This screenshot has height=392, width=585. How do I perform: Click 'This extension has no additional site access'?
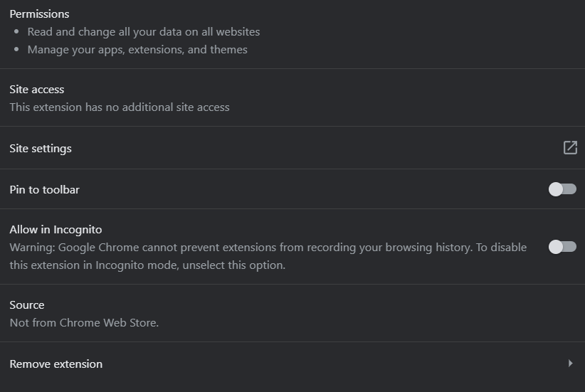click(120, 107)
